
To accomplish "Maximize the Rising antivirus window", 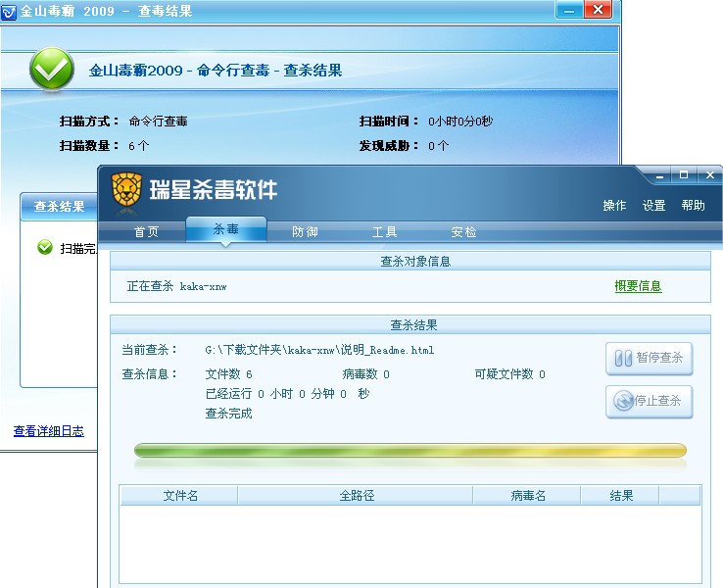I will [684, 174].
